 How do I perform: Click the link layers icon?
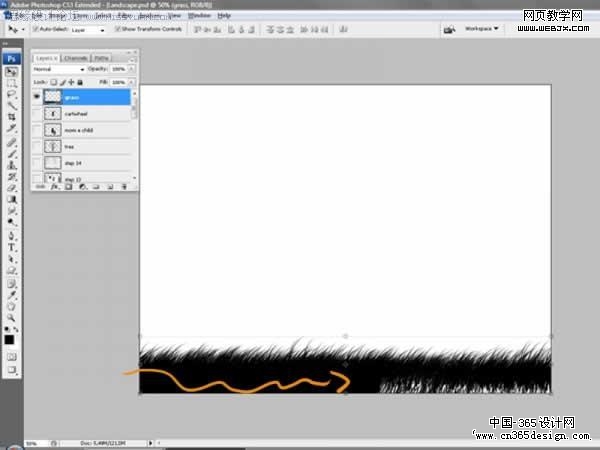pos(41,187)
